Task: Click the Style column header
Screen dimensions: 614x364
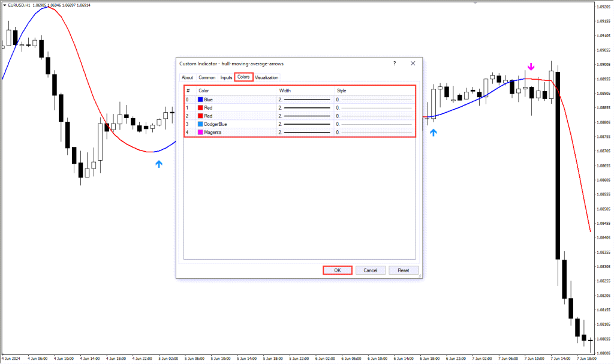Action: tap(341, 91)
